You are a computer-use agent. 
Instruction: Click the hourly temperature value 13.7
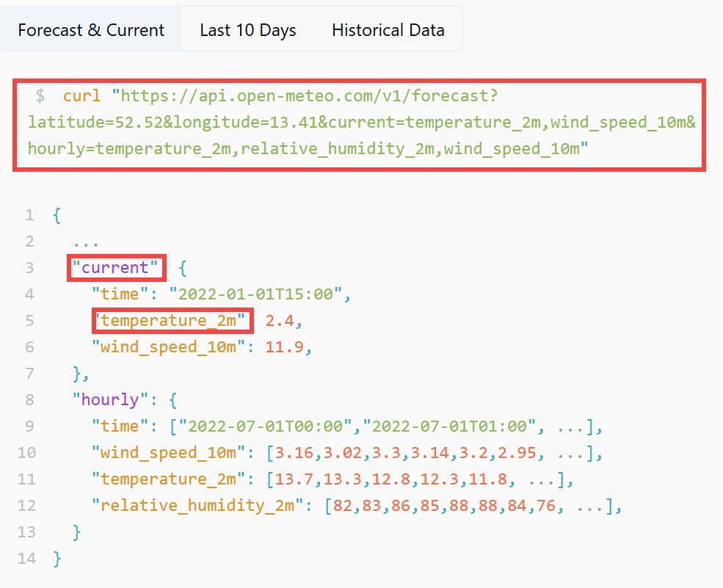294,479
